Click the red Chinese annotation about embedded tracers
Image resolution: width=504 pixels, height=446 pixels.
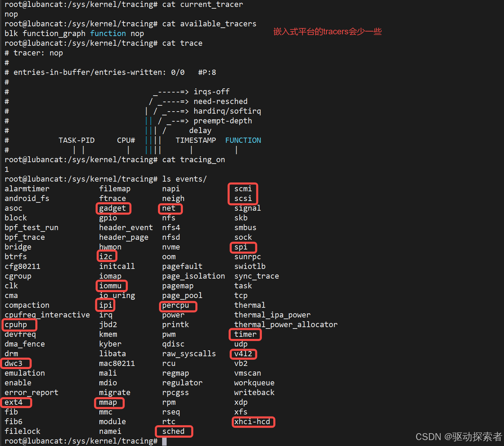click(327, 32)
